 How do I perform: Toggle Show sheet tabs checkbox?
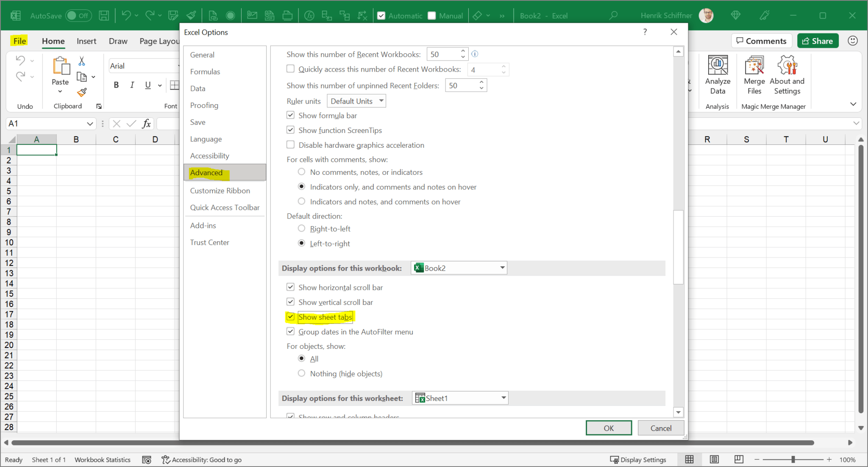pos(291,317)
